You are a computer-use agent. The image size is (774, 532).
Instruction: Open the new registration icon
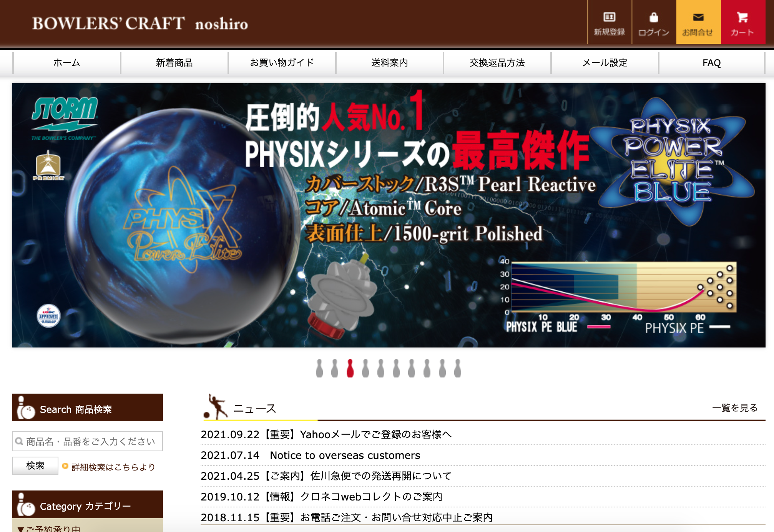610,17
